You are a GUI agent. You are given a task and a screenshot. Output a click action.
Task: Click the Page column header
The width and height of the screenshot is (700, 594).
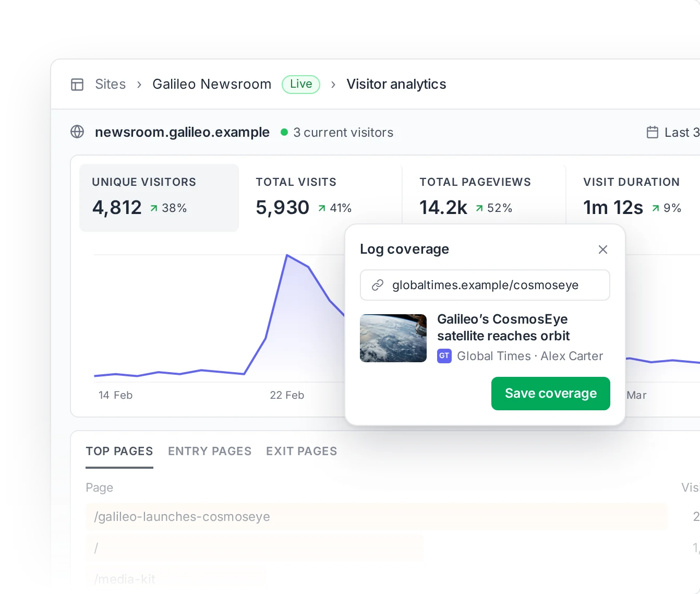[x=99, y=488]
